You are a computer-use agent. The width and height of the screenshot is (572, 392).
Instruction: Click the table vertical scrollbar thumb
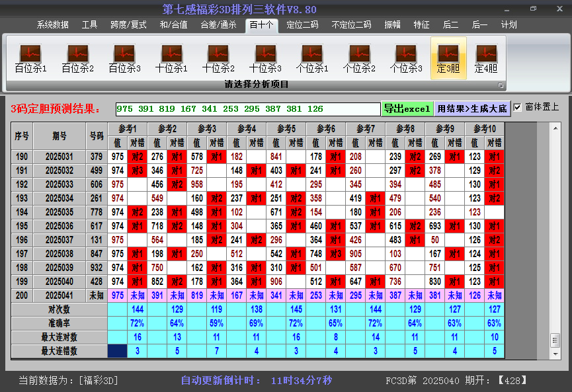click(555, 340)
